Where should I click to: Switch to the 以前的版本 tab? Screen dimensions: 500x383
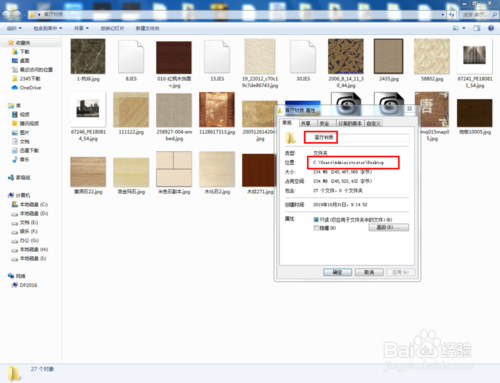(x=350, y=123)
